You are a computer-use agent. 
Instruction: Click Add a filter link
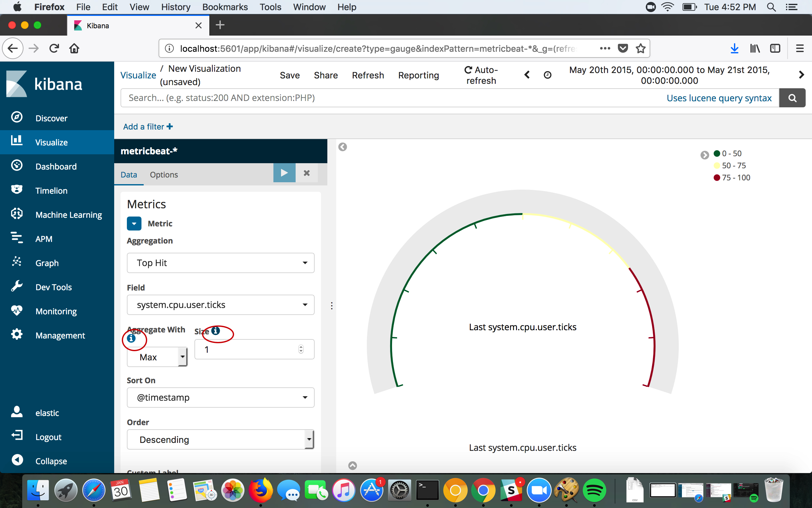pos(148,127)
